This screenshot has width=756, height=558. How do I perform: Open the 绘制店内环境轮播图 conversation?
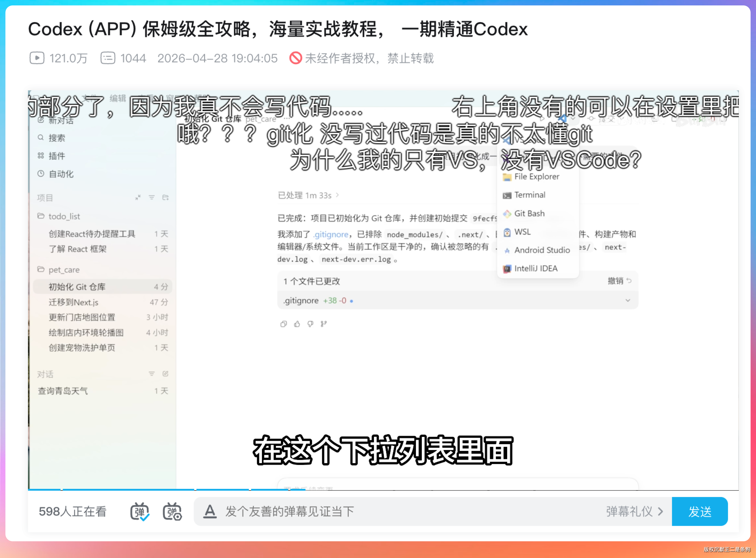point(103,332)
